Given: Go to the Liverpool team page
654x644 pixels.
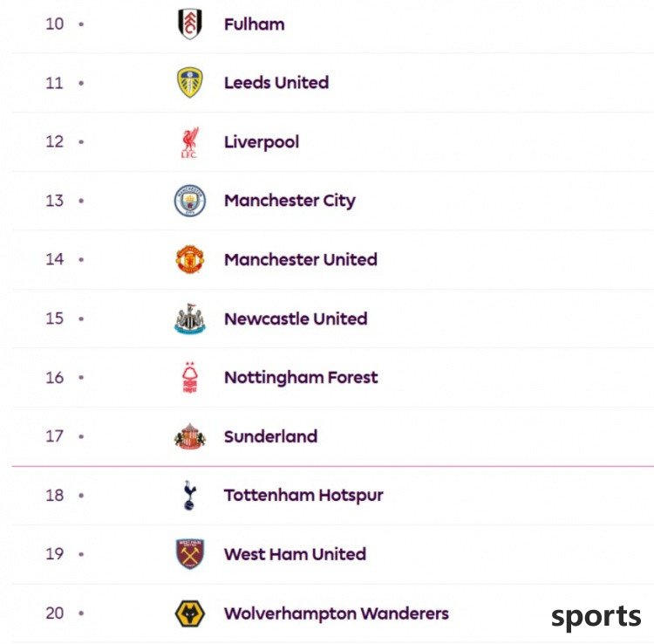Looking at the screenshot, I should (262, 142).
